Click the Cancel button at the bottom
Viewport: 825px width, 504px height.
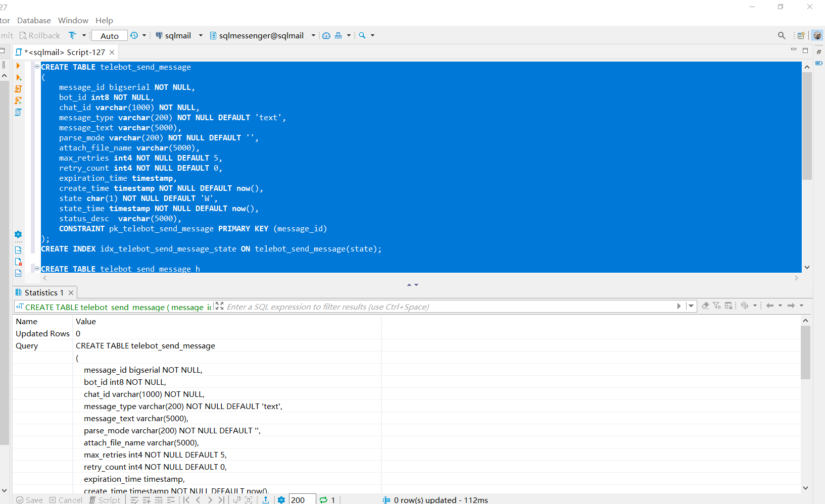66,499
